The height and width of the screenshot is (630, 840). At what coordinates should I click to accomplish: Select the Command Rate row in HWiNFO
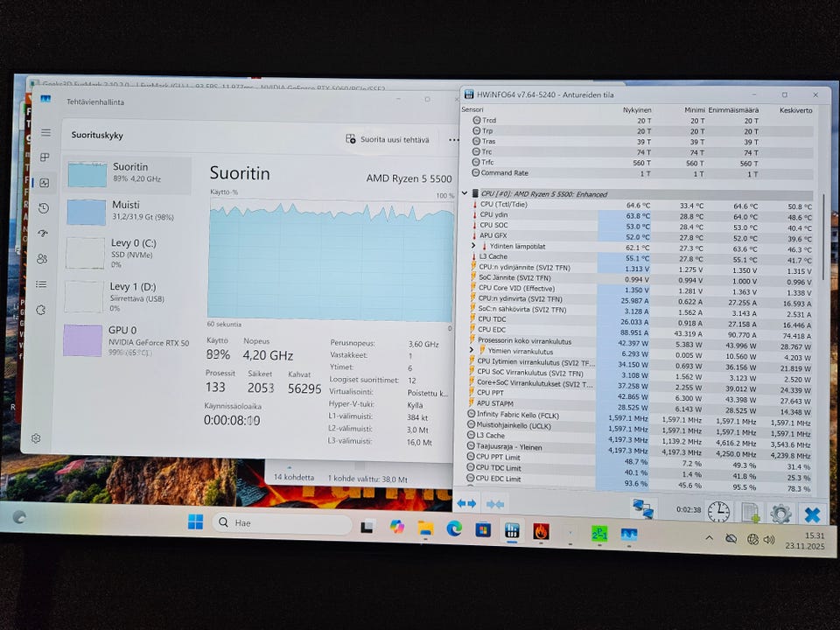pyautogui.click(x=641, y=173)
